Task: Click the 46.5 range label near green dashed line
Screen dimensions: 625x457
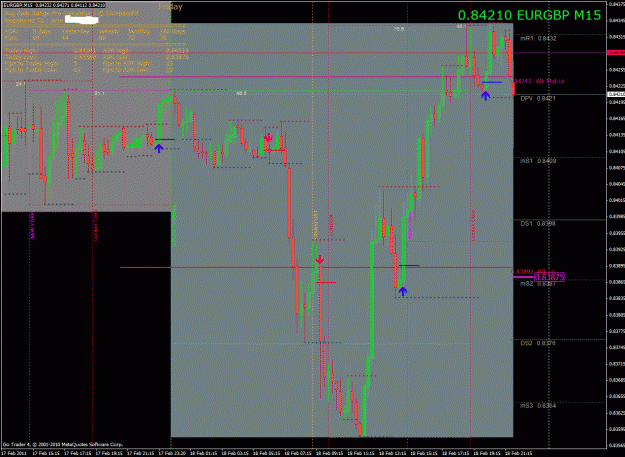Action: click(241, 93)
